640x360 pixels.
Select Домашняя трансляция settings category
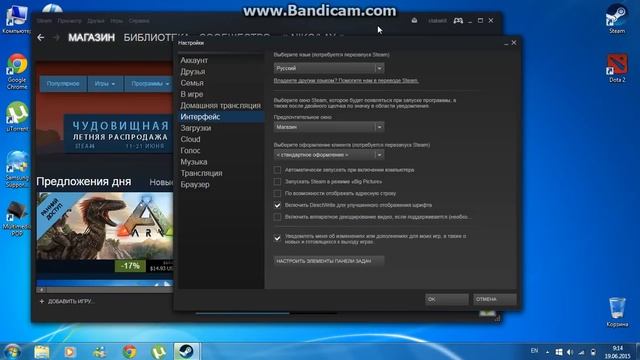pos(220,105)
